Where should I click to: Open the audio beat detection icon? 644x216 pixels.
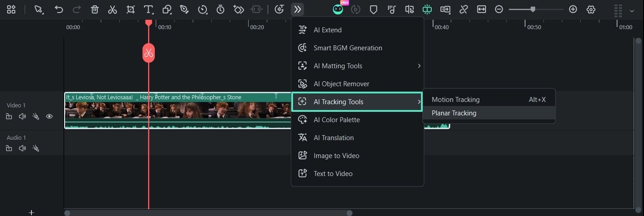point(391,9)
